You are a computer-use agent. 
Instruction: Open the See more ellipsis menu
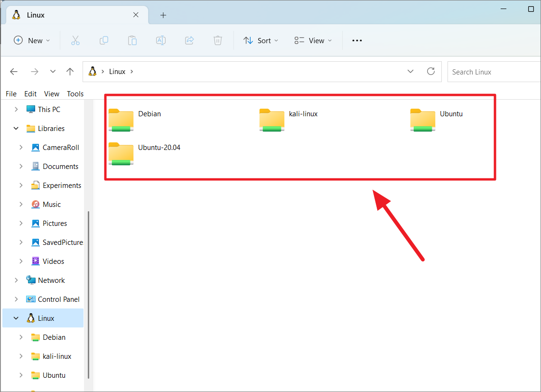tap(357, 40)
